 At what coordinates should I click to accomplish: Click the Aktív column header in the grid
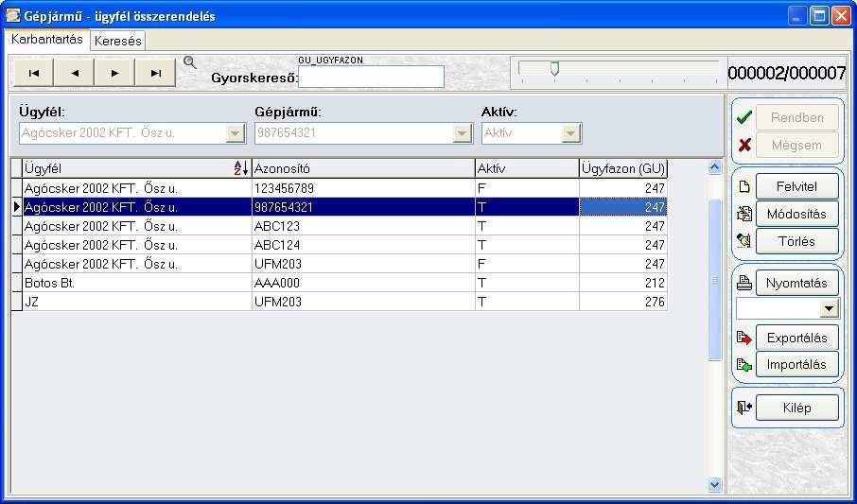tap(527, 168)
